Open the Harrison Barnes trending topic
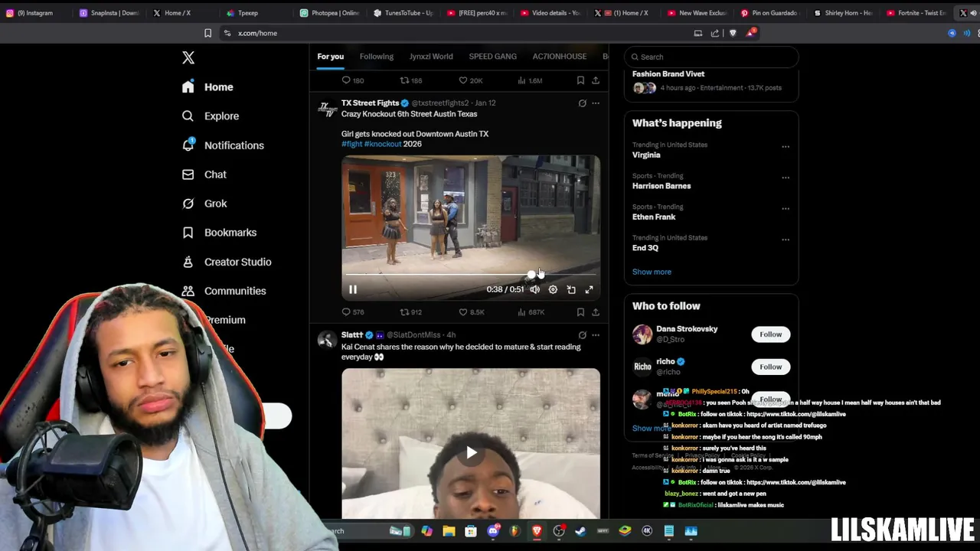 pos(661,186)
